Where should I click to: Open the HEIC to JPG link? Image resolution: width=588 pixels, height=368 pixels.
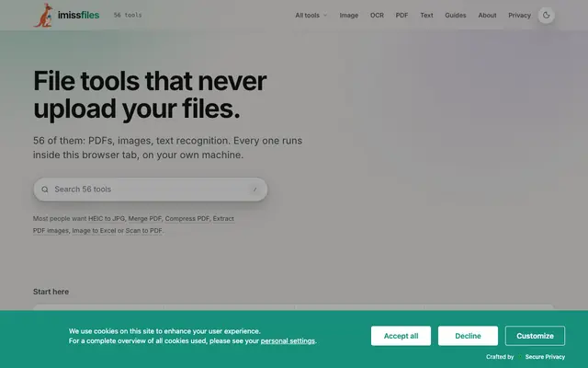click(x=107, y=219)
